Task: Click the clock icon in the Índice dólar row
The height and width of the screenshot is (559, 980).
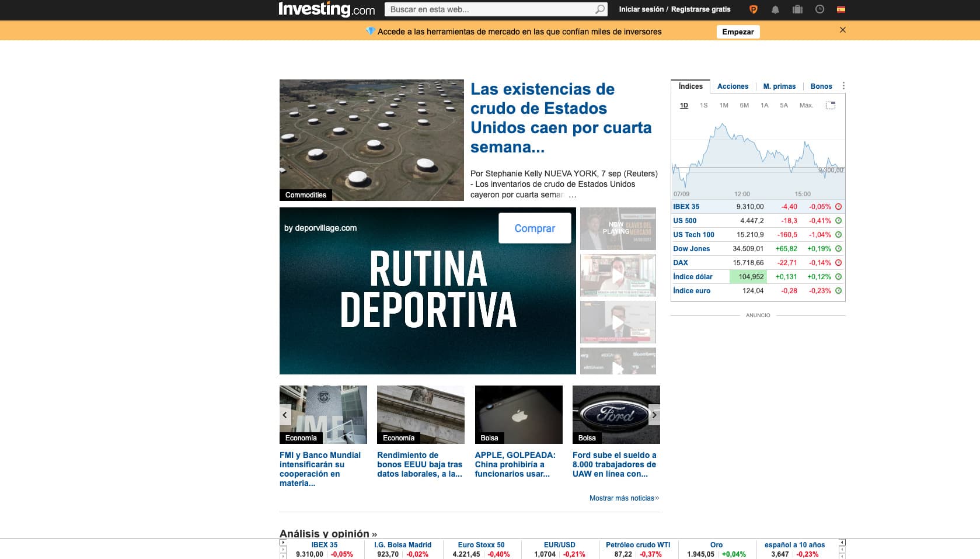Action: [838, 277]
